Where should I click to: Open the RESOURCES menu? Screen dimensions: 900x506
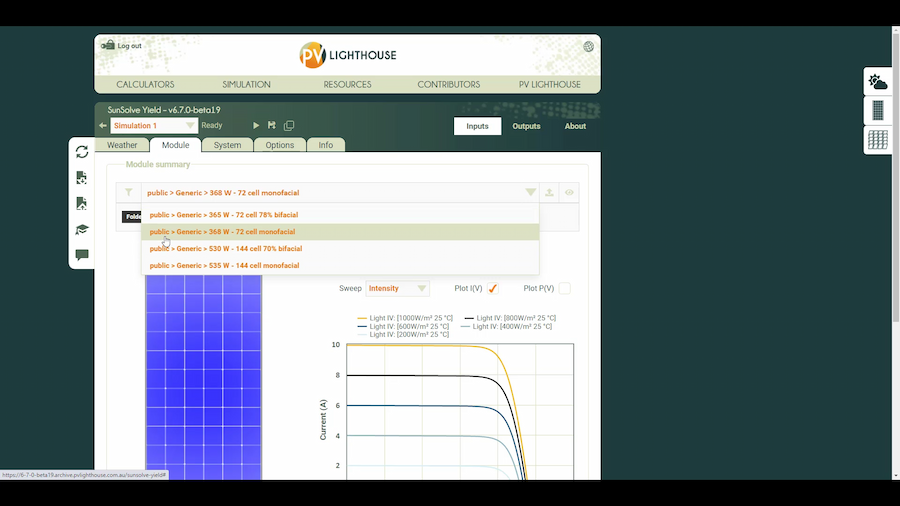[347, 84]
